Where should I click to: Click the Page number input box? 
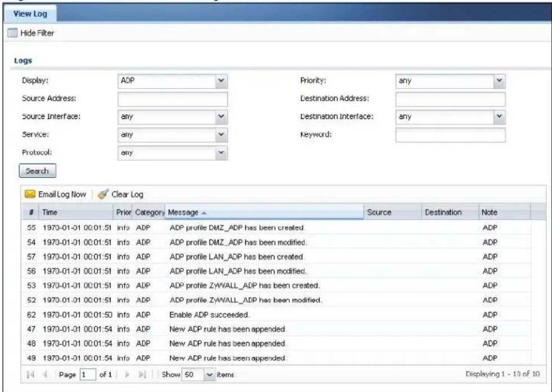[88, 375]
